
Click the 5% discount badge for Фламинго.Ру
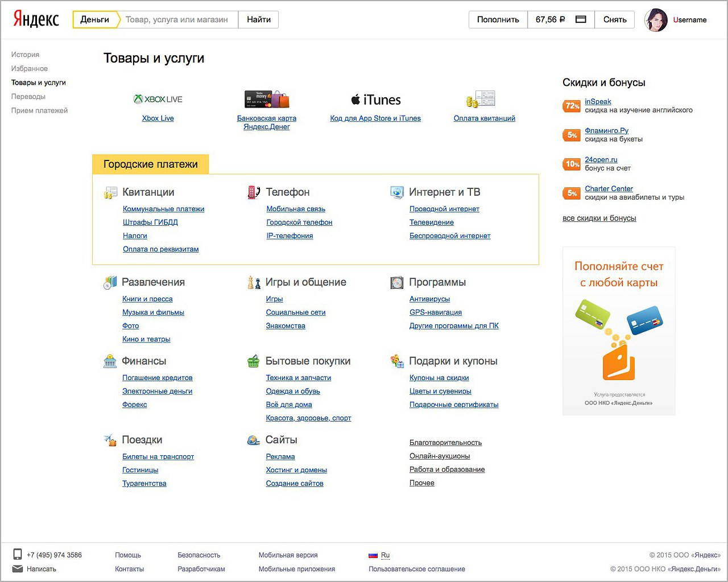572,135
